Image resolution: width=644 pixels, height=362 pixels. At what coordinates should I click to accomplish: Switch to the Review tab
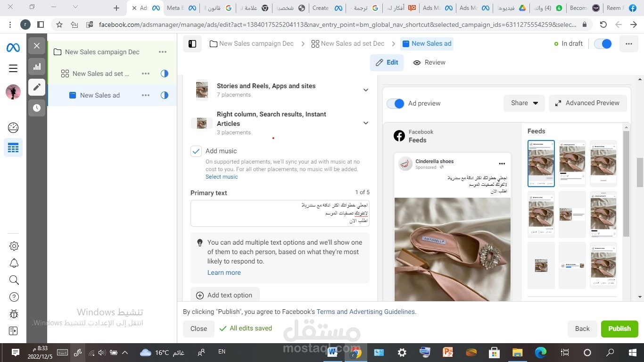429,62
